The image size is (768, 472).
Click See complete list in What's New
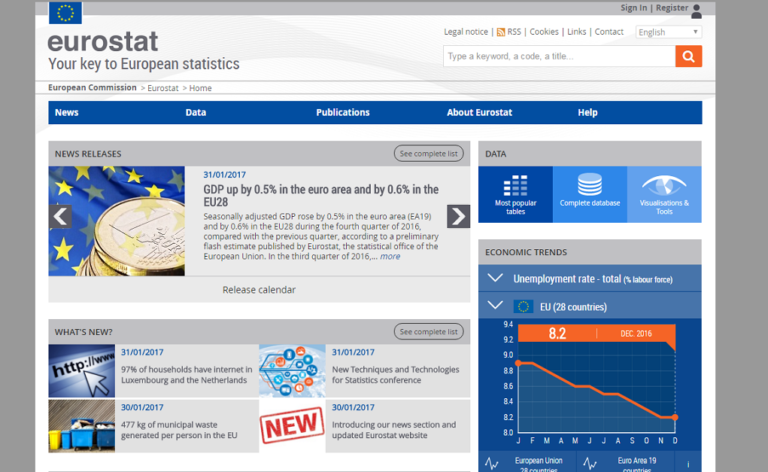[x=429, y=332]
